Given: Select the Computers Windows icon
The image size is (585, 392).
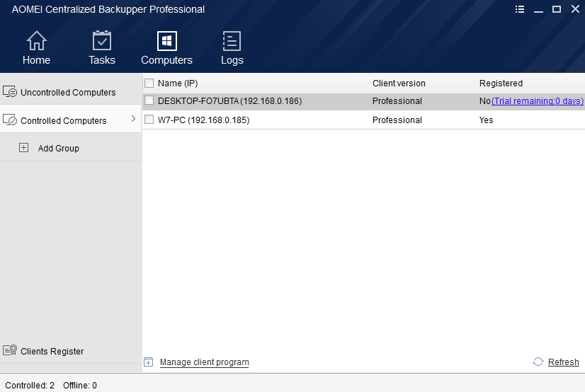Looking at the screenshot, I should click(166, 40).
